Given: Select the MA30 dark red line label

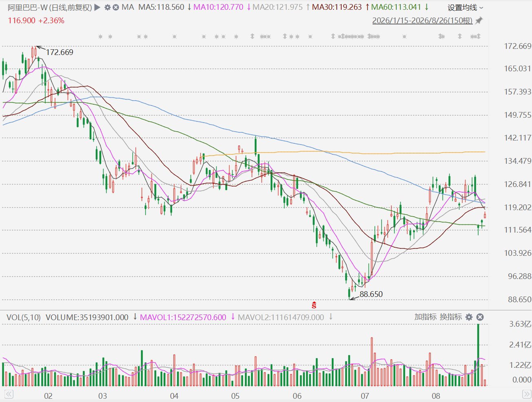Looking at the screenshot, I should coord(337,7).
